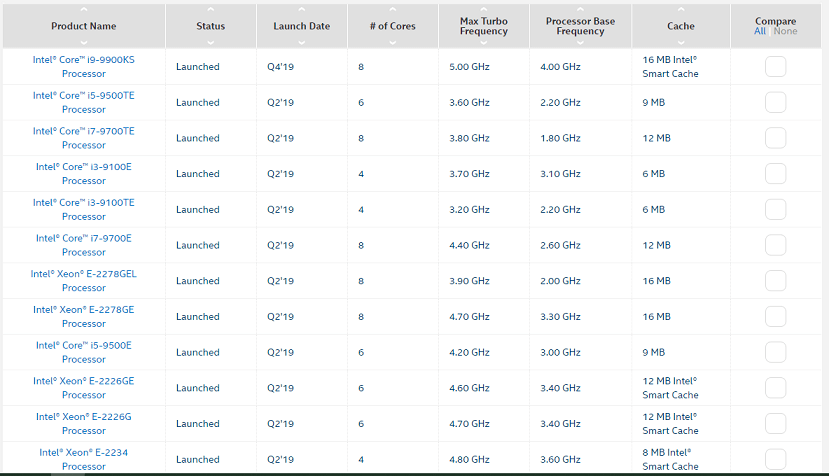Check compare box for Xeon E-2226GE
Viewport: 829px width, 476px height.
click(x=775, y=388)
